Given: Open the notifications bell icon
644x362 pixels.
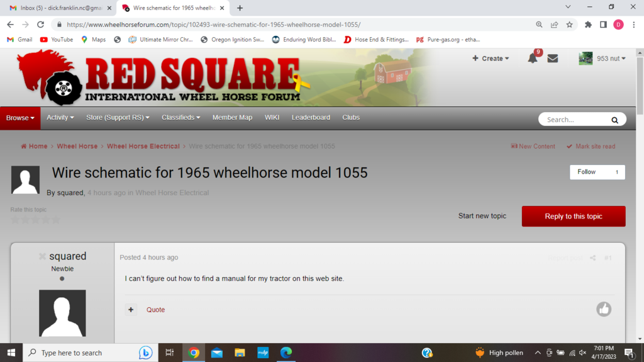Looking at the screenshot, I should 533,59.
